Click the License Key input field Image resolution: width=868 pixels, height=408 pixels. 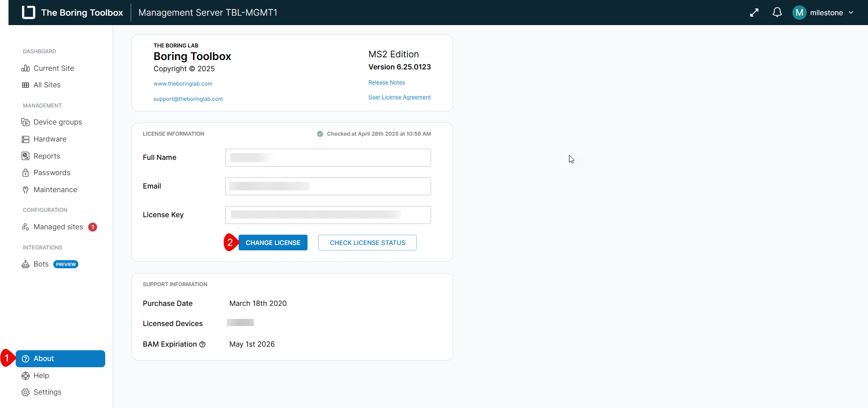328,215
